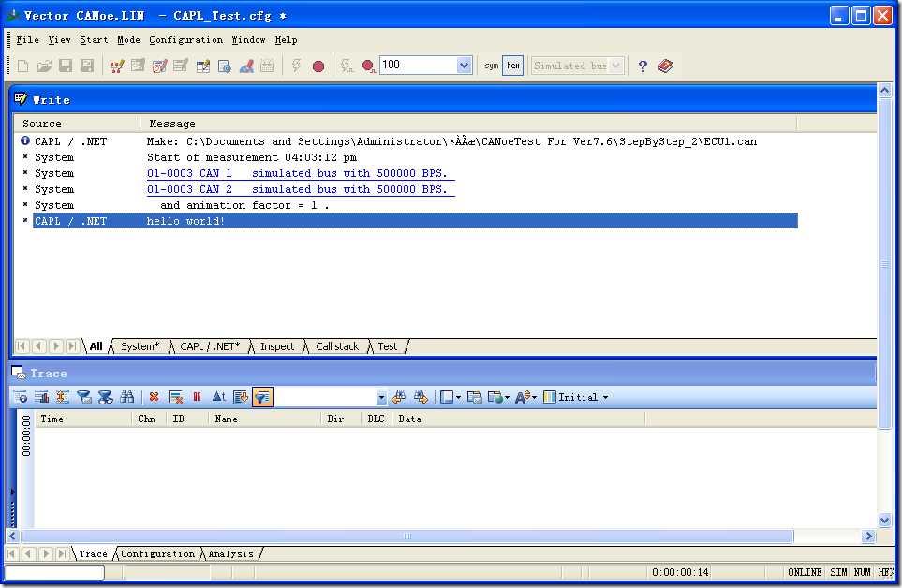Screen dimensions: 902x588
Task: Click the first Trace toolbar configuration icon
Action: (21, 397)
